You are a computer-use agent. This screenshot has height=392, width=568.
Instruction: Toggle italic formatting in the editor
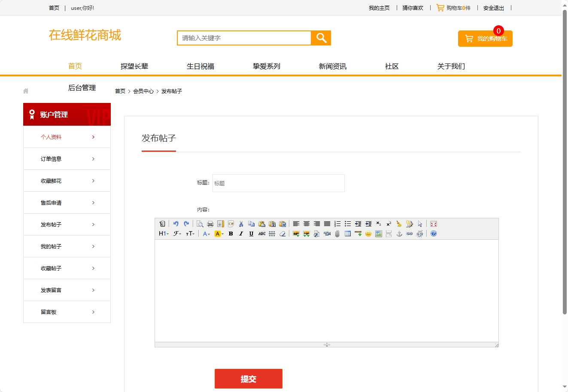[241, 234]
